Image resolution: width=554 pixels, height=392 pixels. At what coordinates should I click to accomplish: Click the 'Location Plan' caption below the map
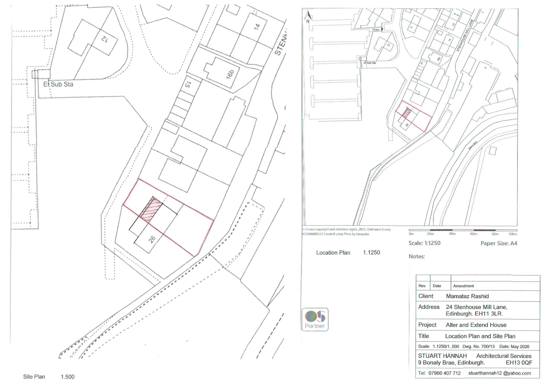coord(333,253)
